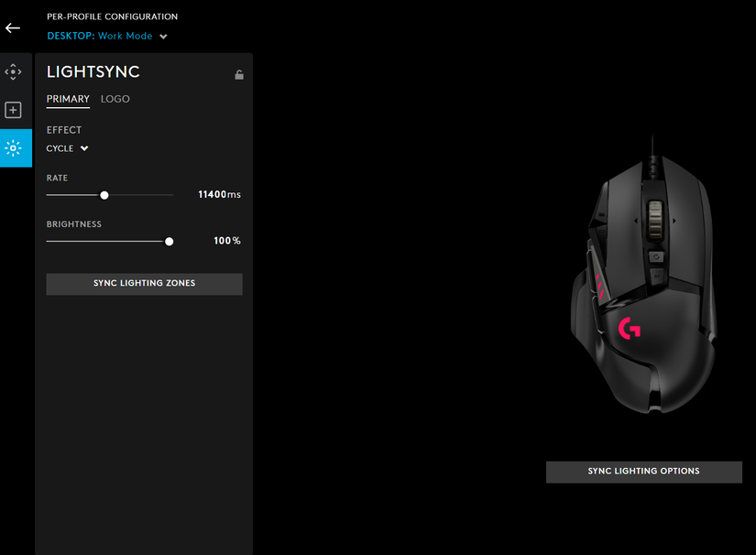Open the effect selector chevron under EFFECT

click(82, 147)
